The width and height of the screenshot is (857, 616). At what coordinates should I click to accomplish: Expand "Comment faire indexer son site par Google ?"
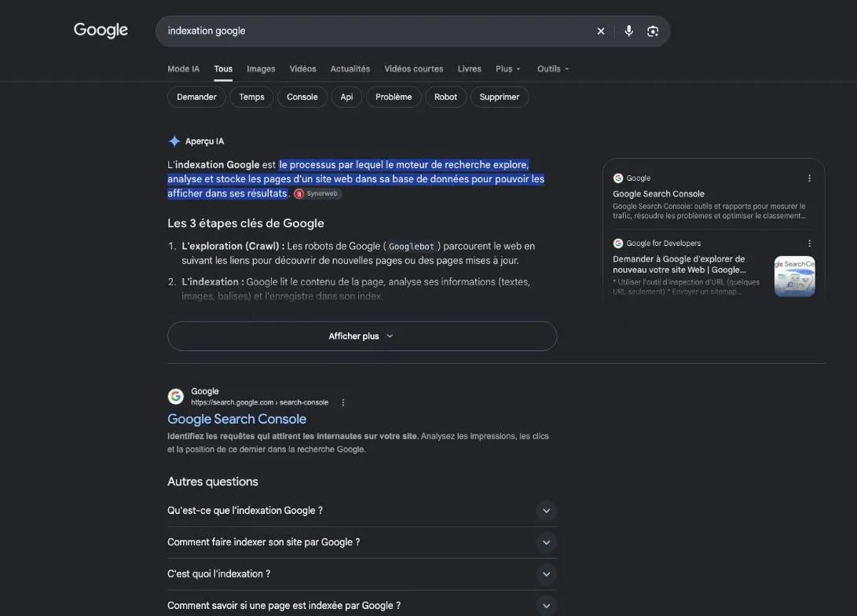click(x=362, y=542)
